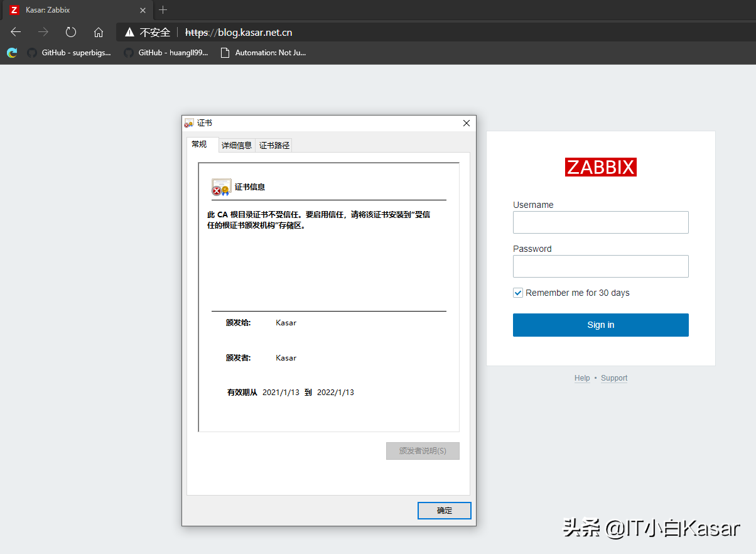Image resolution: width=756 pixels, height=554 pixels.
Task: Open the GitHub - superbigs... bookmark
Action: pos(69,53)
